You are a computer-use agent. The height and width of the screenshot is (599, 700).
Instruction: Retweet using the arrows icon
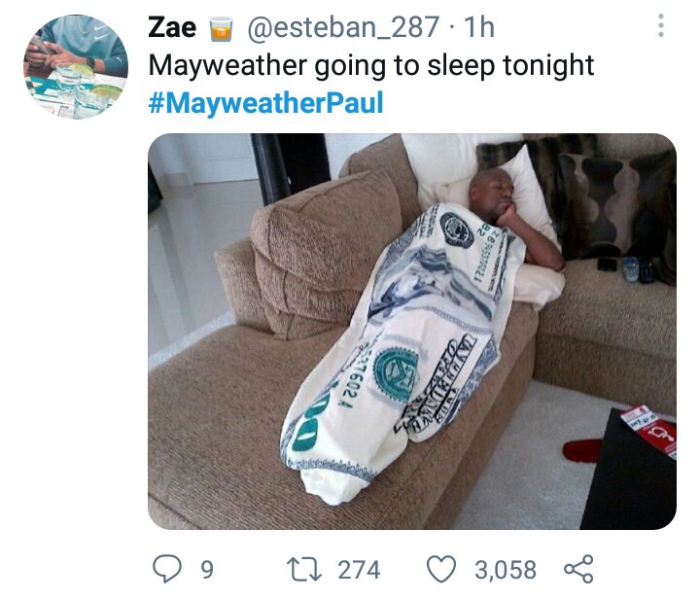[304, 570]
